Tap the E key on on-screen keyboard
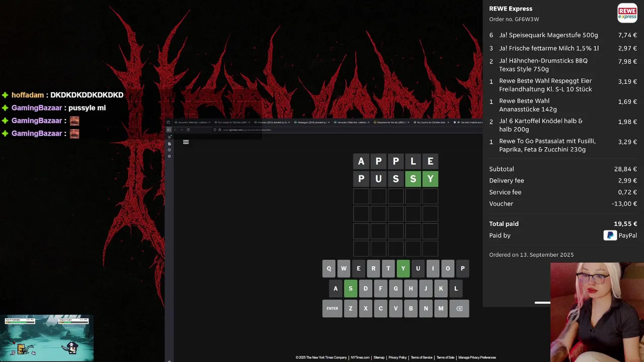 [359, 268]
